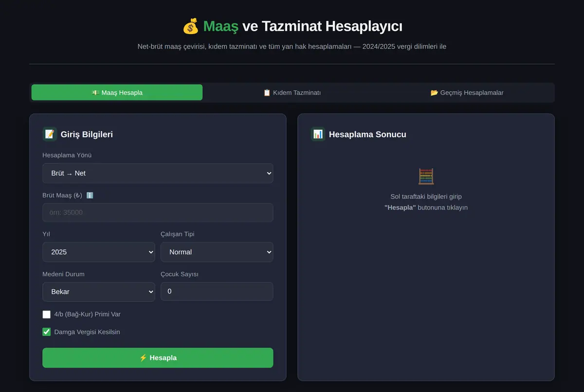Click the chart icon next to Hesaplama Sonucu

click(318, 134)
